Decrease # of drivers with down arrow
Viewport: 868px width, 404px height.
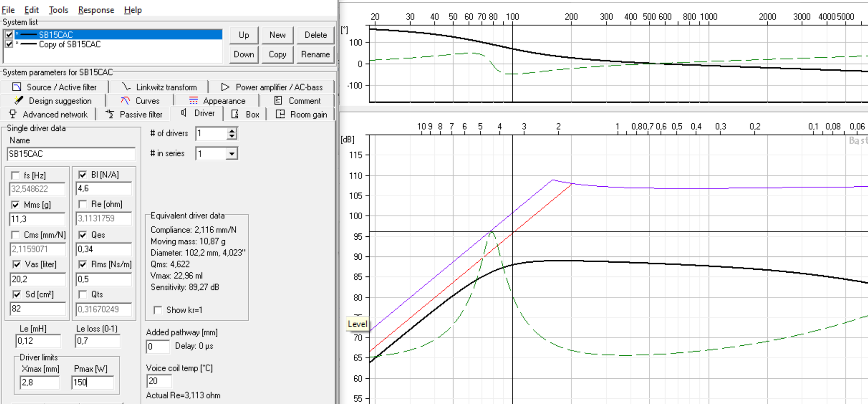[x=232, y=137]
